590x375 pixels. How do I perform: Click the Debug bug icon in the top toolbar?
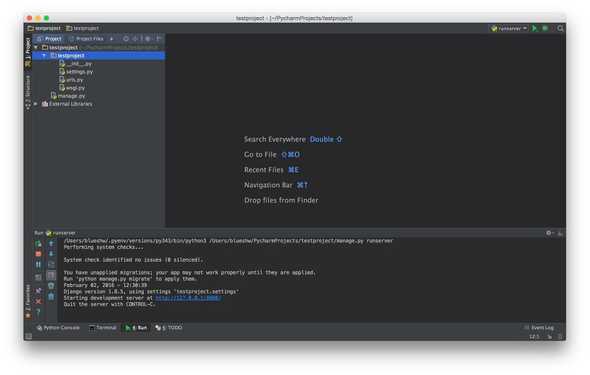[545, 28]
